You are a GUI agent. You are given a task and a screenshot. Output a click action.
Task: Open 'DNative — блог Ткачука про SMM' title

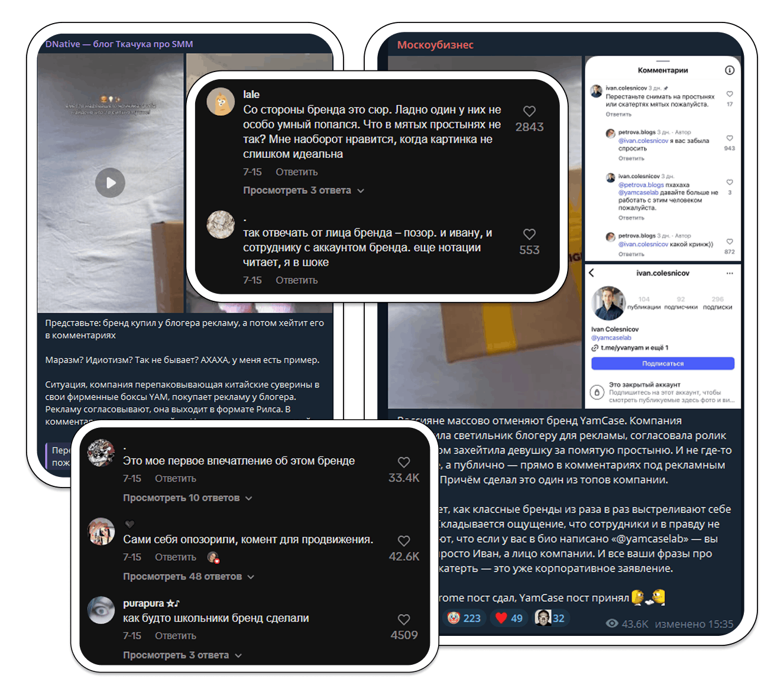(x=119, y=44)
